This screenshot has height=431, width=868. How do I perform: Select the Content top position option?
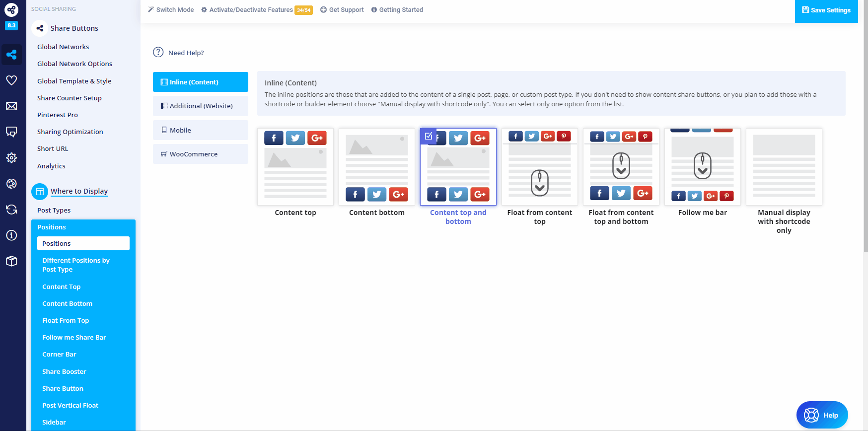pyautogui.click(x=295, y=167)
